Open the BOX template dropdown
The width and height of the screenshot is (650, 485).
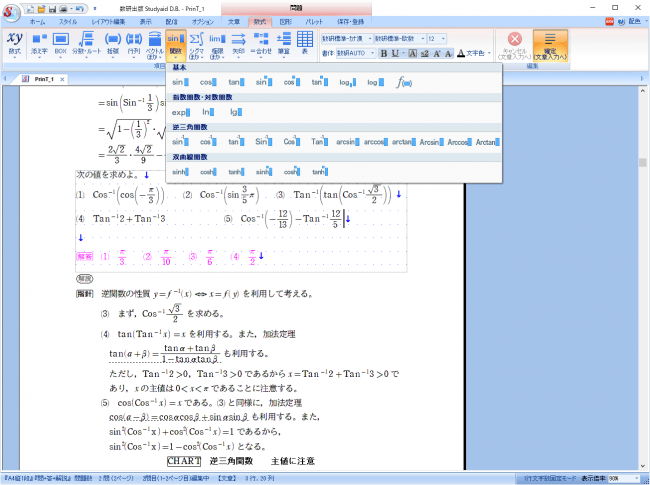(x=61, y=44)
